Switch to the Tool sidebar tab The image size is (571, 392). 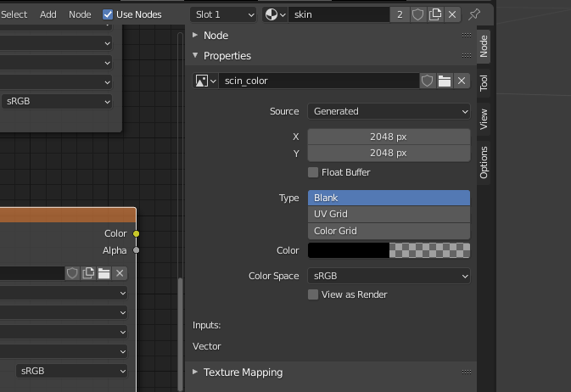click(x=484, y=82)
